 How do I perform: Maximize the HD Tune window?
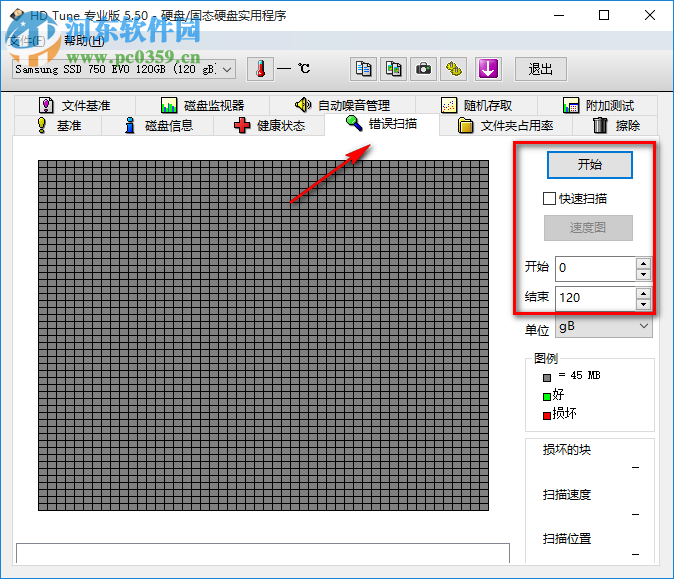pos(604,15)
